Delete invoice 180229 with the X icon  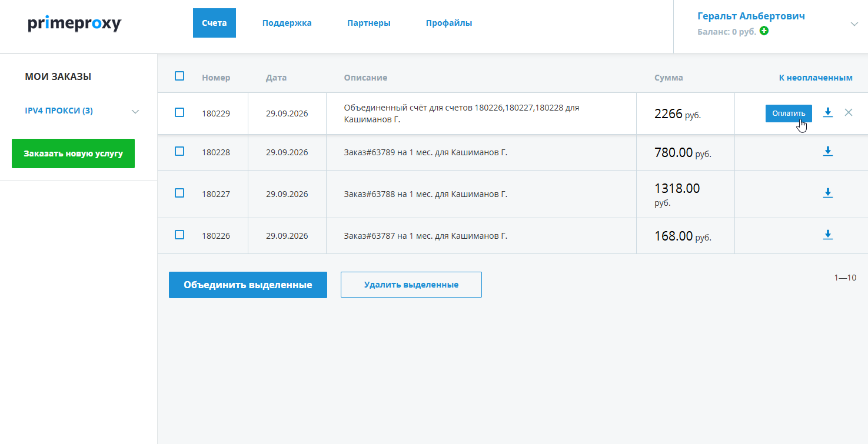849,112
